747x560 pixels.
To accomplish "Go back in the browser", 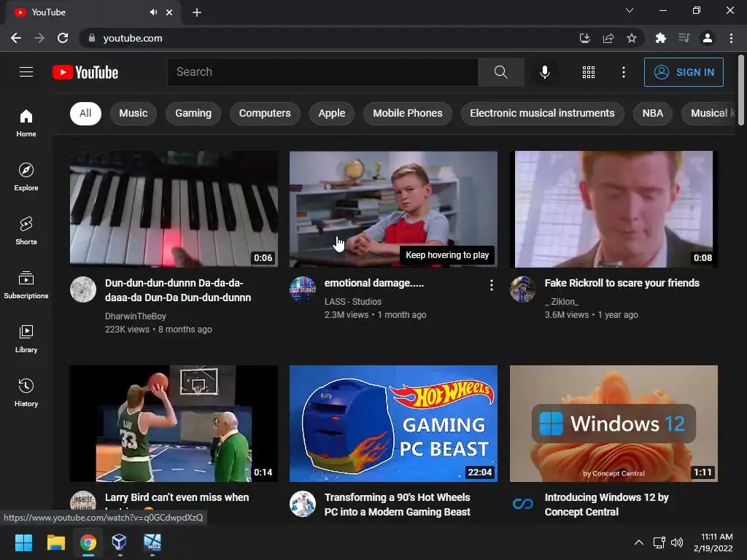I will (x=16, y=38).
